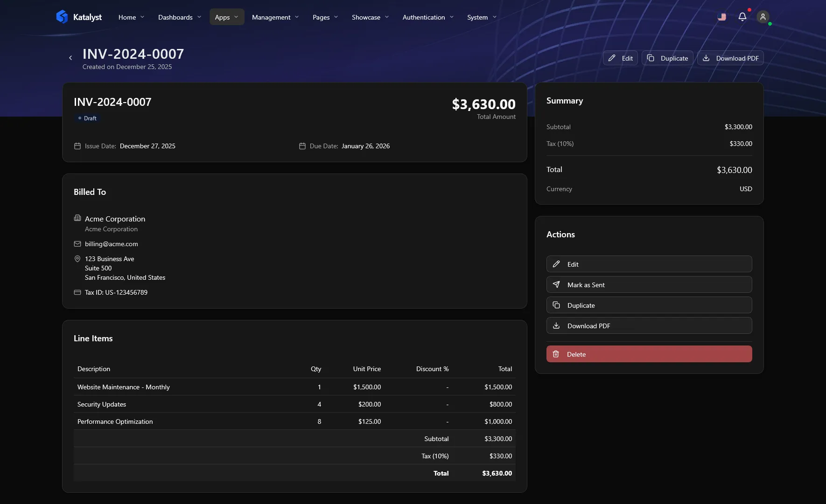Open the notification bell
This screenshot has width=826, height=504.
pyautogui.click(x=742, y=16)
